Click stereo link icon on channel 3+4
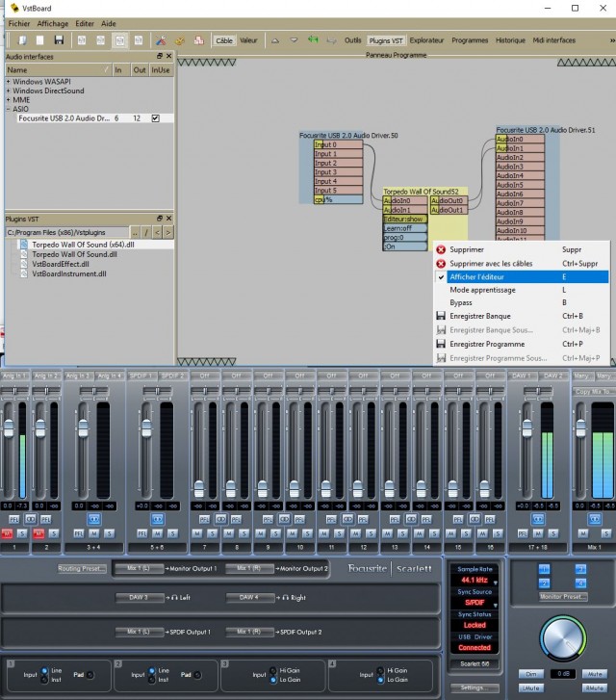This screenshot has height=700, width=616. (94, 518)
